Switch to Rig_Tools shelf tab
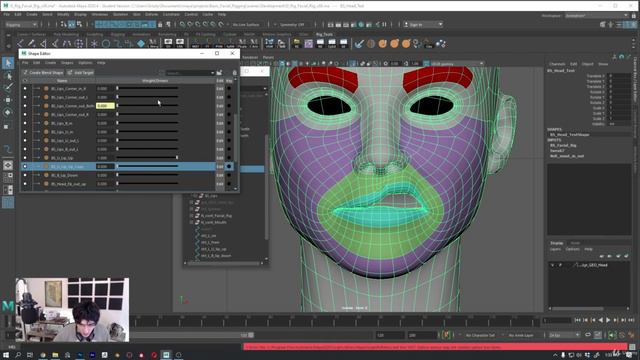This screenshot has height=360, width=640. click(x=324, y=34)
